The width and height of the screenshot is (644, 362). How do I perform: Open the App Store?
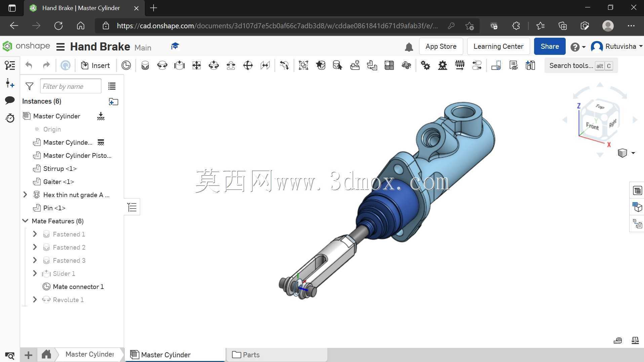tap(441, 46)
